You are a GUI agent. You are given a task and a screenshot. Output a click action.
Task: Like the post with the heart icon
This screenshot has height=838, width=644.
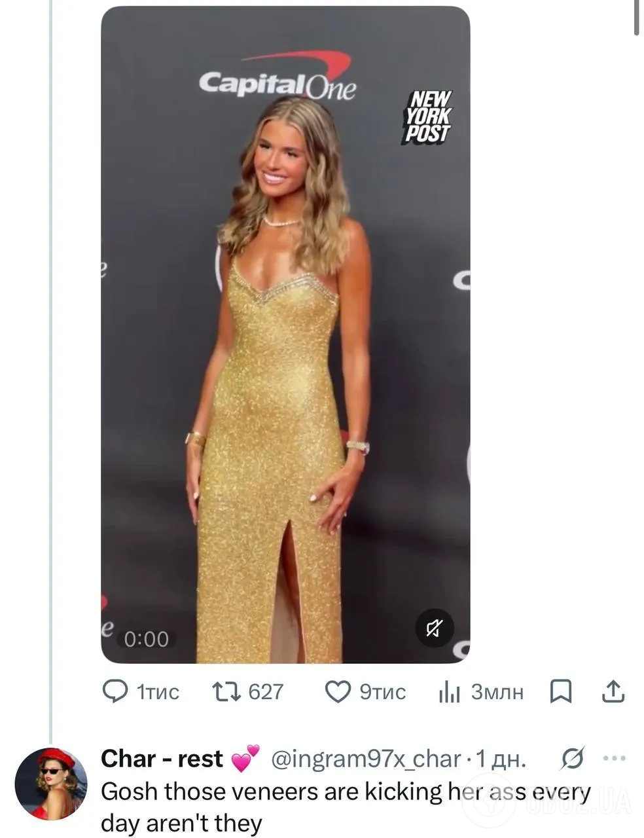click(338, 691)
